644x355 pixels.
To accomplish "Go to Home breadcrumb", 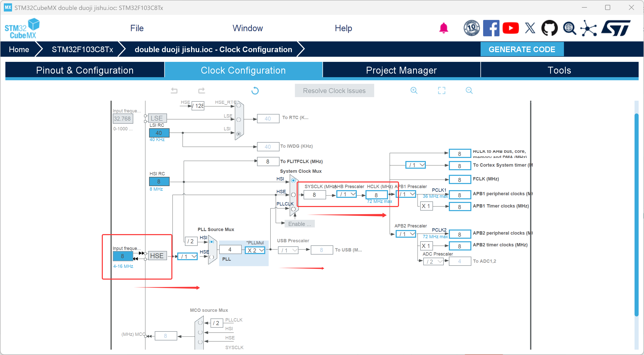I will click(19, 49).
